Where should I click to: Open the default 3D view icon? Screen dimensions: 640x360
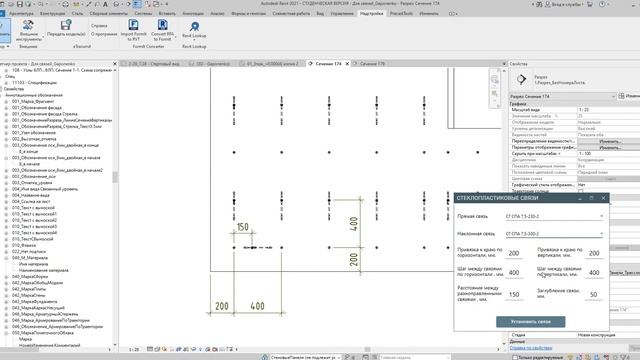117,4
